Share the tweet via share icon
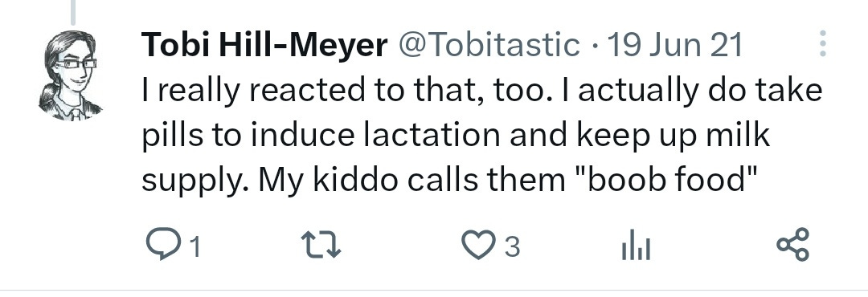The height and width of the screenshot is (297, 868). 792,245
